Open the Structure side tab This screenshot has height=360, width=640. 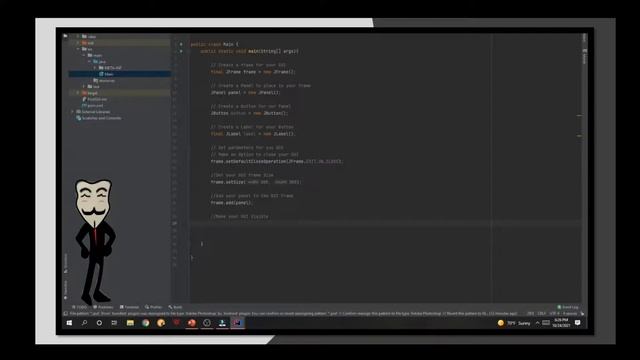[x=66, y=264]
